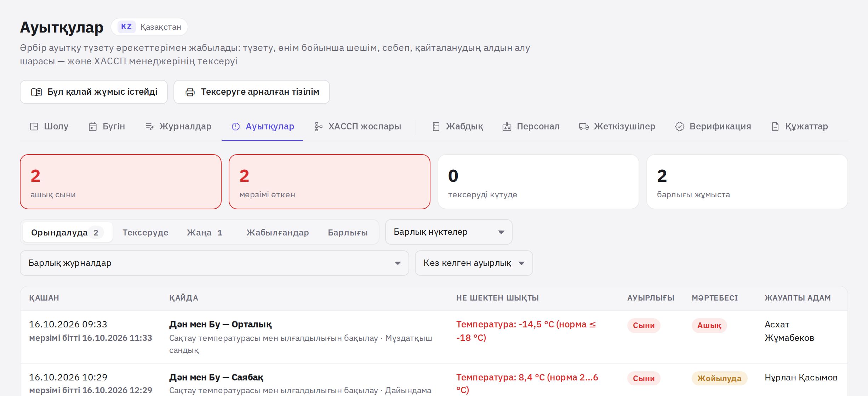The width and height of the screenshot is (868, 396).
Task: Click the open book icon
Action: [36, 92]
